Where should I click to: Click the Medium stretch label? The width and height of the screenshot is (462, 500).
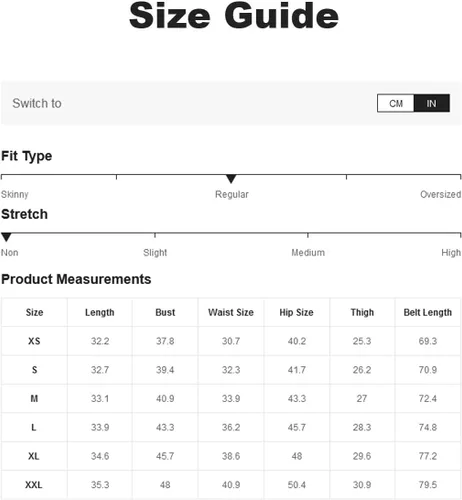308,252
